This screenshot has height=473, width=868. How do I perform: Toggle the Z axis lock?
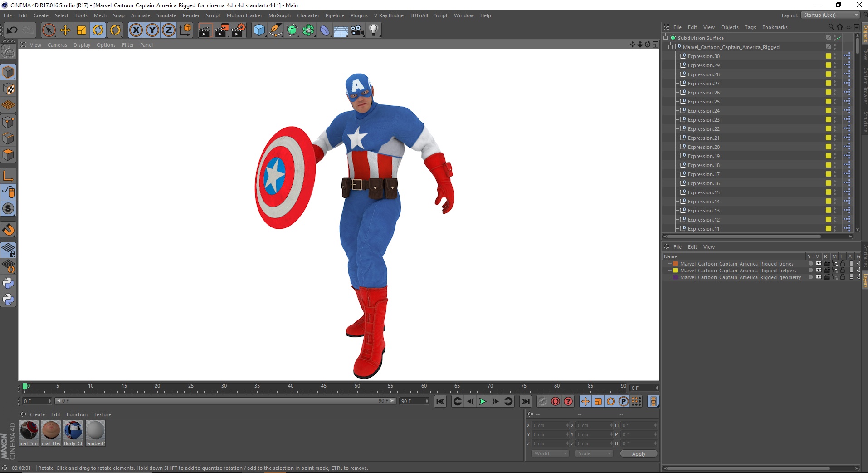point(169,30)
